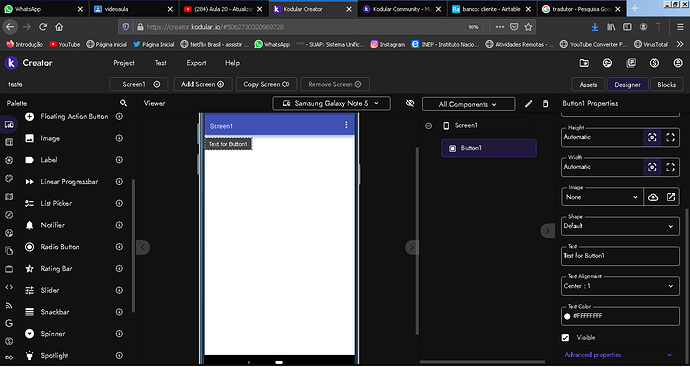Screen dimensions: 690x367
Task: Open the Test menu
Action: tap(161, 63)
